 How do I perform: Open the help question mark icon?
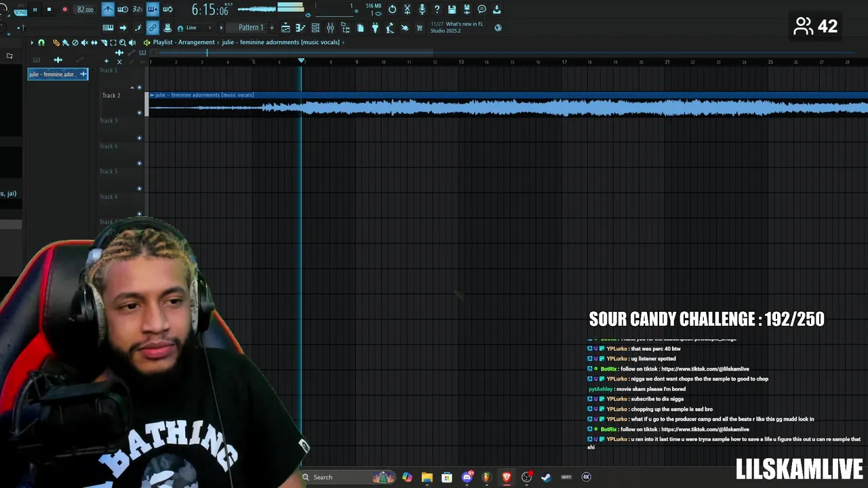(x=437, y=9)
